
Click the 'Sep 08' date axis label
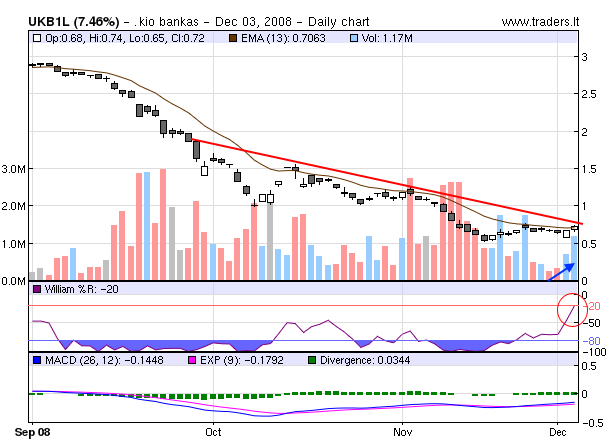point(32,432)
